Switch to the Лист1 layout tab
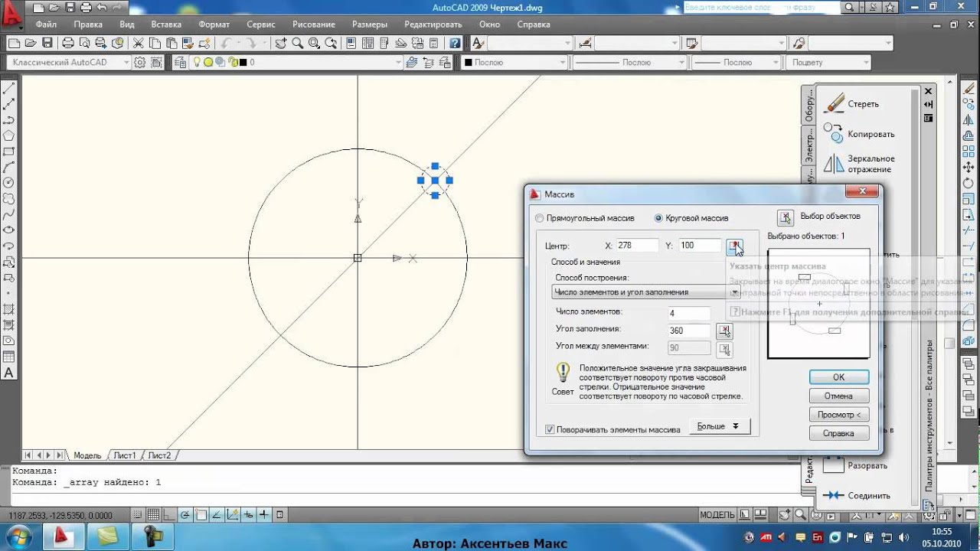The height and width of the screenshot is (551, 980). pos(125,455)
